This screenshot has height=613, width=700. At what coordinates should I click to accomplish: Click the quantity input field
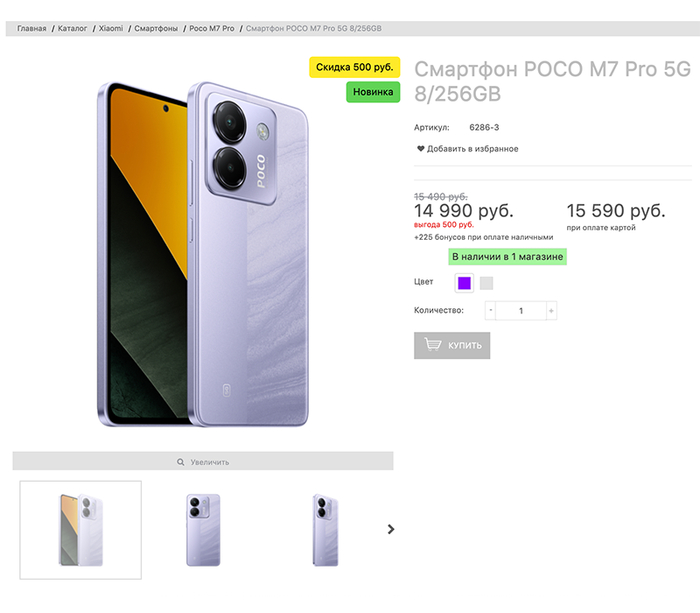[x=521, y=311]
